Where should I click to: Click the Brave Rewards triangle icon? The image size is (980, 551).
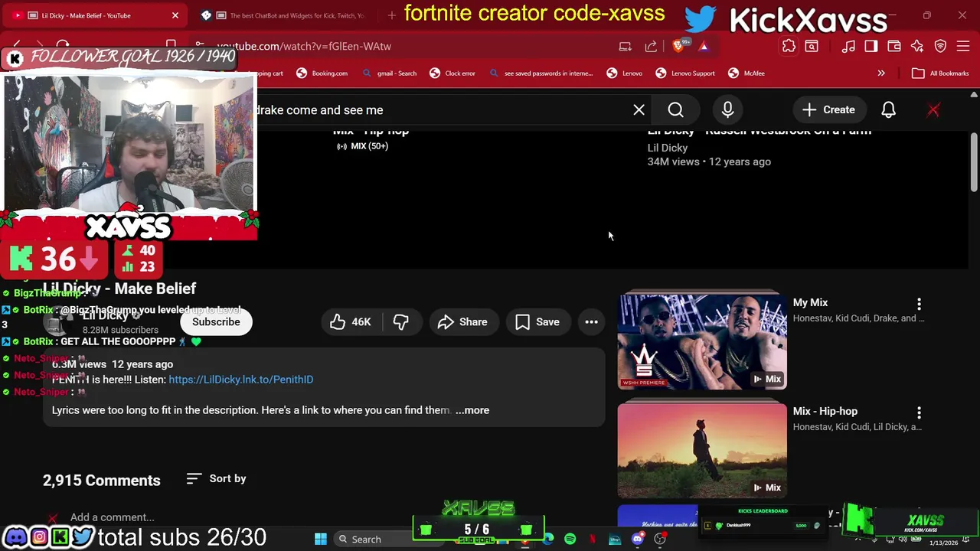[x=703, y=47]
